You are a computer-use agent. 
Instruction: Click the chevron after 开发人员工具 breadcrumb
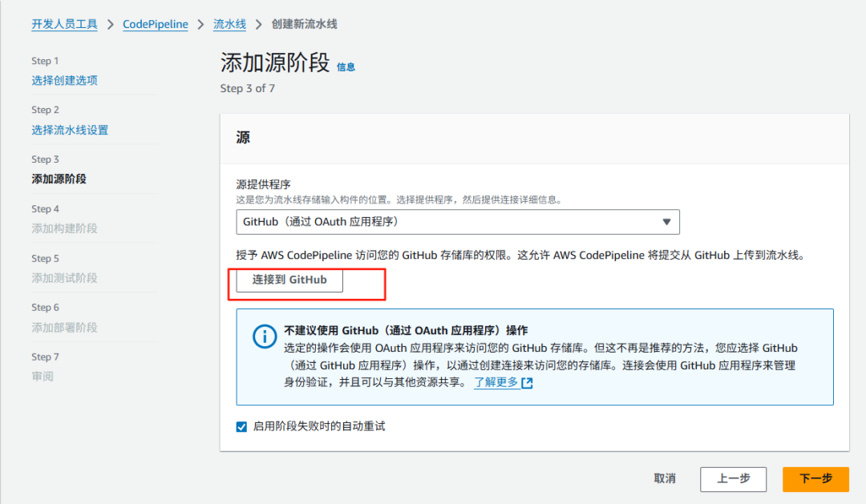[111, 25]
